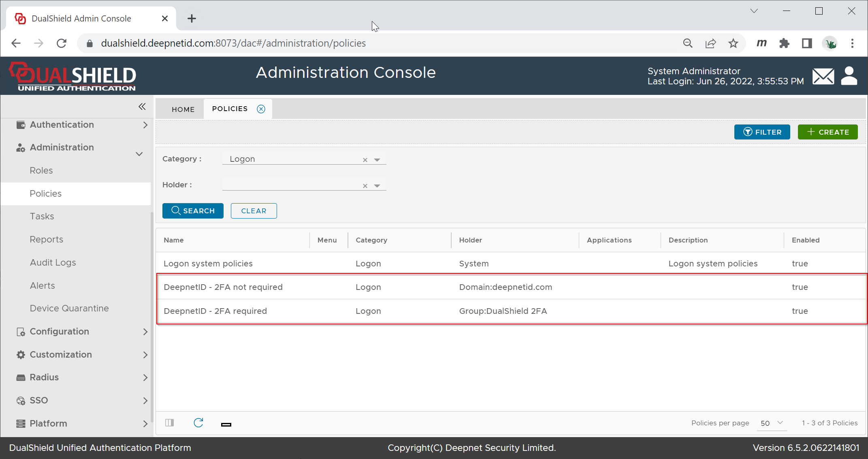Click the green CREATE button
The height and width of the screenshot is (459, 868).
pos(827,132)
